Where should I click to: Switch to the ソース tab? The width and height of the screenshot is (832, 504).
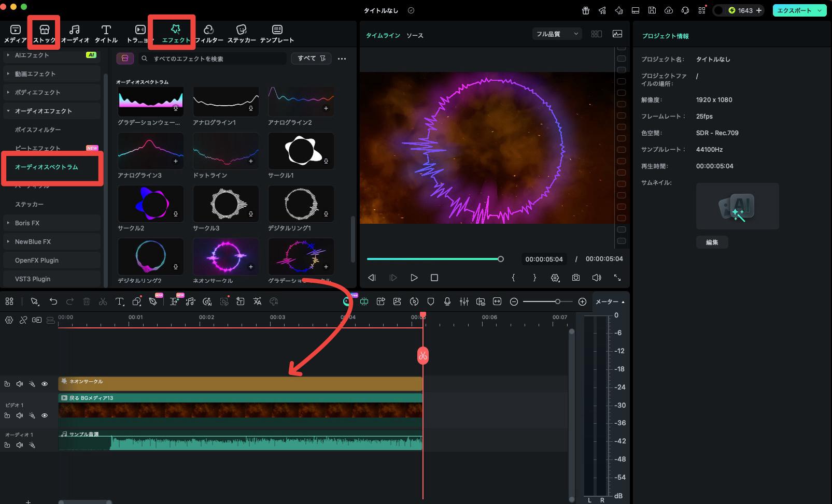pyautogui.click(x=416, y=35)
